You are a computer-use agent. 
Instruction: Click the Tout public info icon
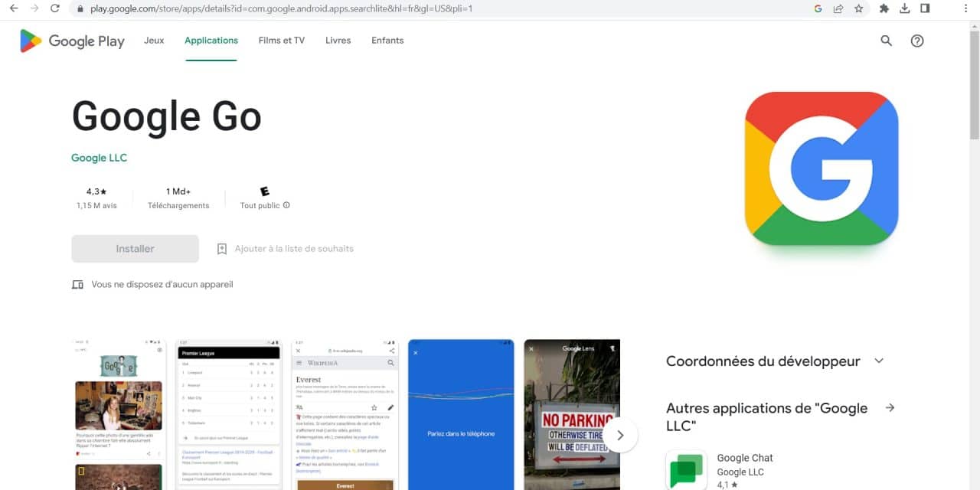pos(287,205)
